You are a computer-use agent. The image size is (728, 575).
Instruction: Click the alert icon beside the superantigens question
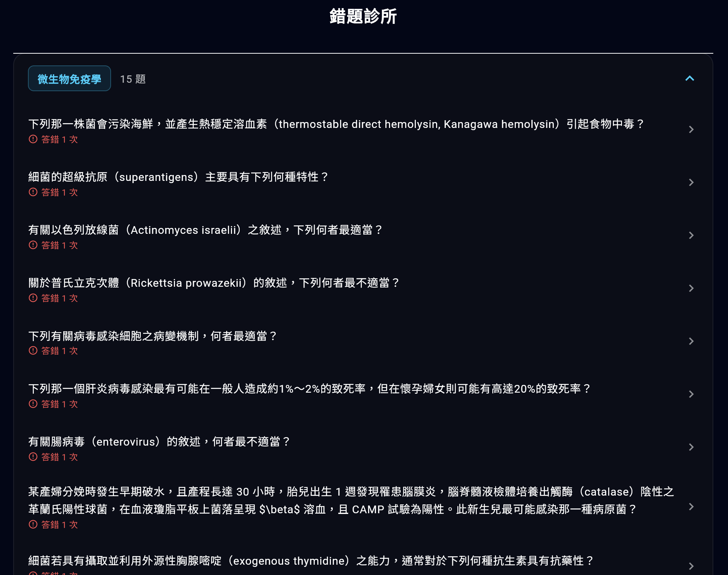click(33, 192)
